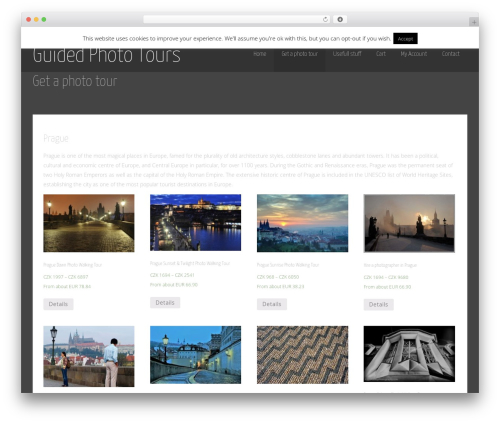500x423 pixels.
Task: Click the Prague section heading
Action: point(56,138)
